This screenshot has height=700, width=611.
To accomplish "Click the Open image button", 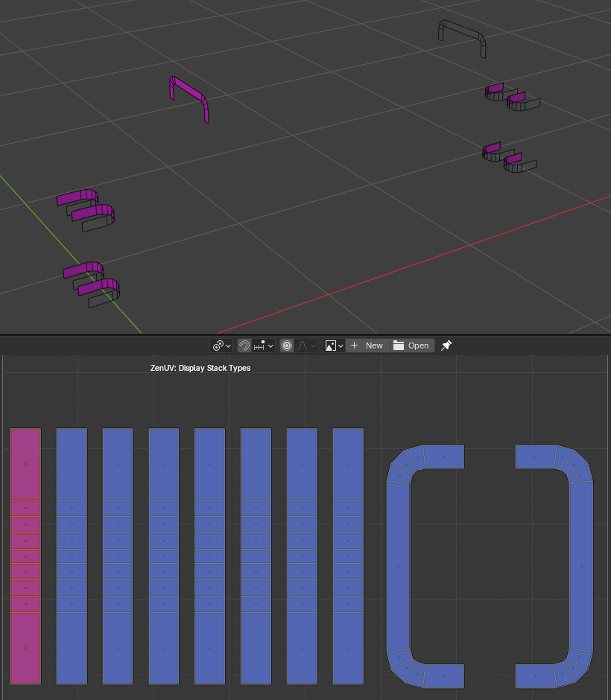I will tap(412, 346).
